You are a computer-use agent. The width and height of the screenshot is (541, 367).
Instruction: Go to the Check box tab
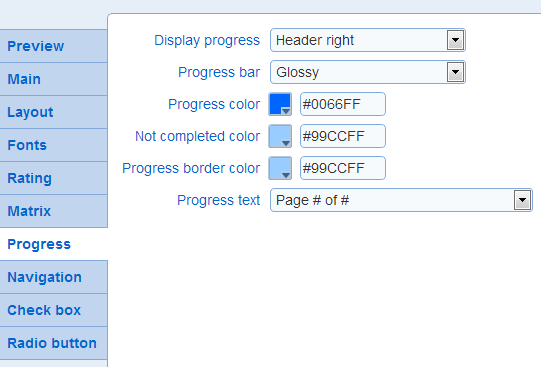tap(53, 310)
